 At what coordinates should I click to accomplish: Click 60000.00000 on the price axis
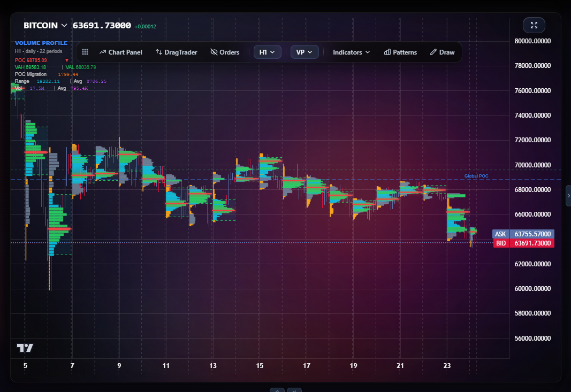coord(532,289)
